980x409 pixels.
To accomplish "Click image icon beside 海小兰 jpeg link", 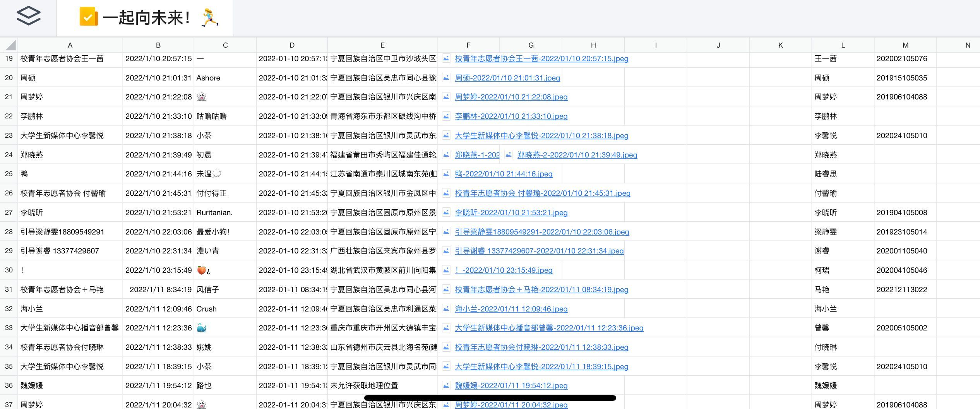I will 446,309.
